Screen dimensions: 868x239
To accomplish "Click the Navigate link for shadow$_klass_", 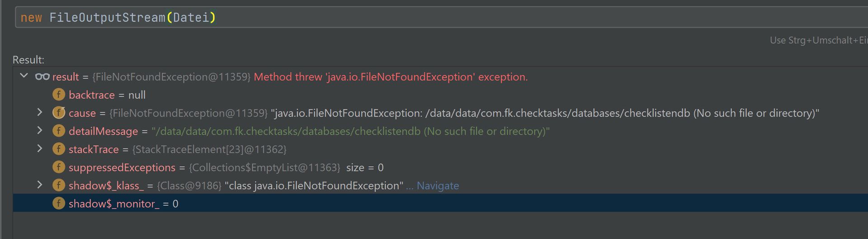I will tap(437, 186).
